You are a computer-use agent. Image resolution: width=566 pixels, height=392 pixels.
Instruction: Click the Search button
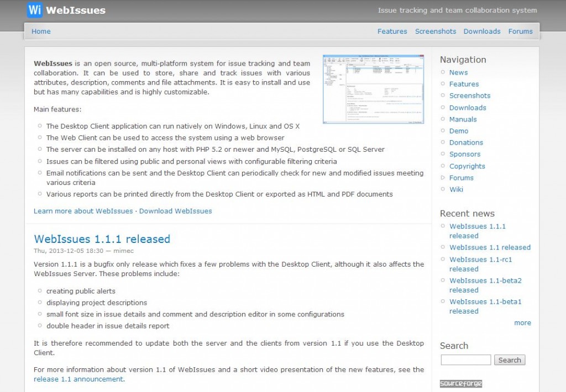click(509, 360)
